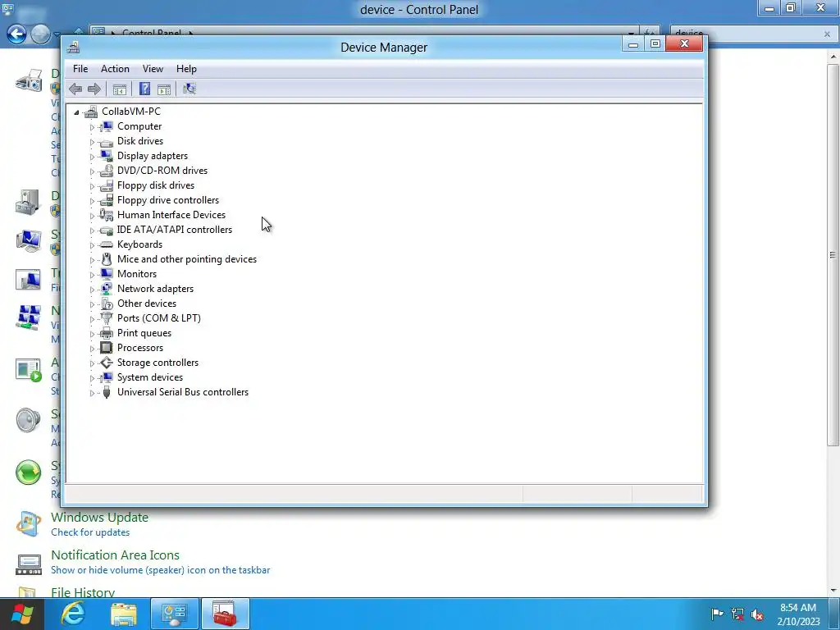Click the Control Panel scrollbar down arrow

(x=833, y=591)
